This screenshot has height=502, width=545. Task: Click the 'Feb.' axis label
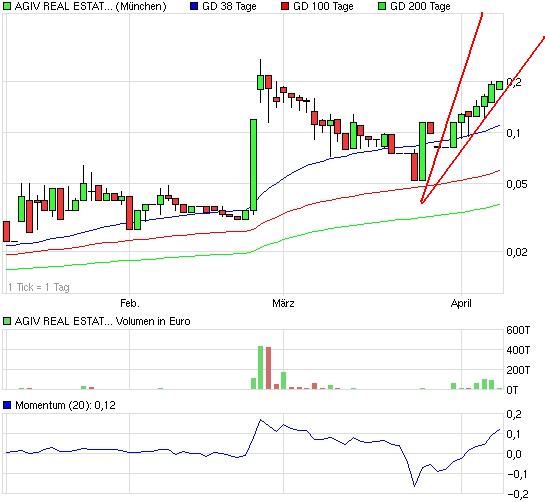[130, 303]
